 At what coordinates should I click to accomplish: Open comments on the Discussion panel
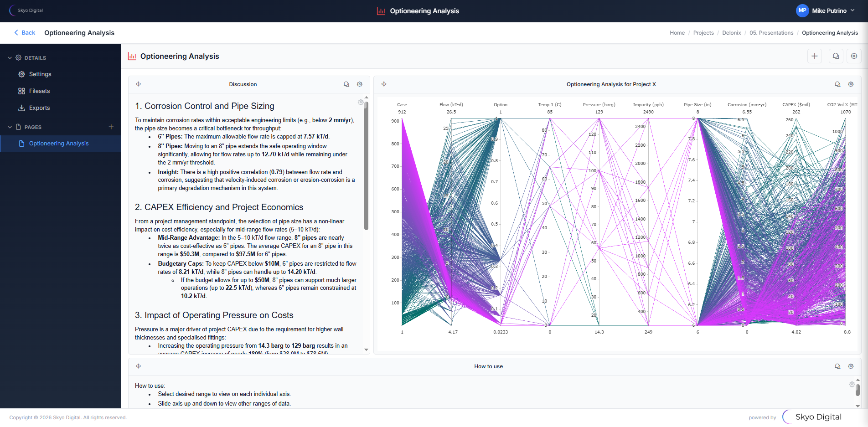coord(346,84)
